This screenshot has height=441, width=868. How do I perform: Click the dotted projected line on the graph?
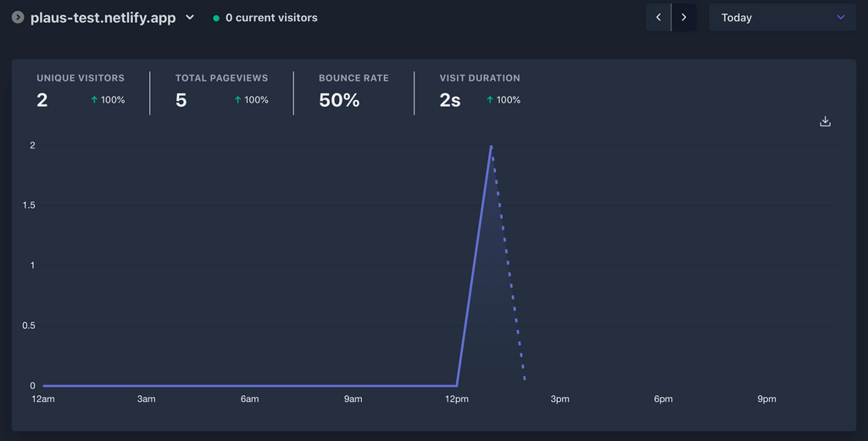[509, 263]
